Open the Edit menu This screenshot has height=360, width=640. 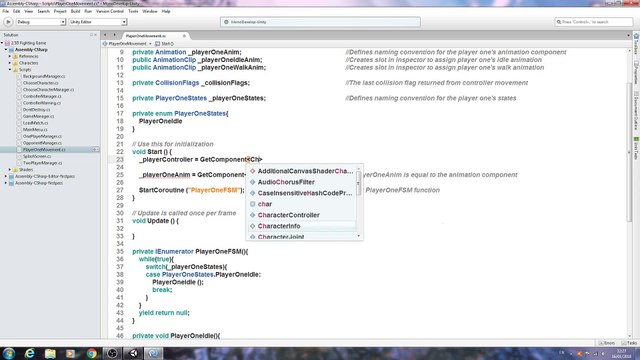click(16, 11)
